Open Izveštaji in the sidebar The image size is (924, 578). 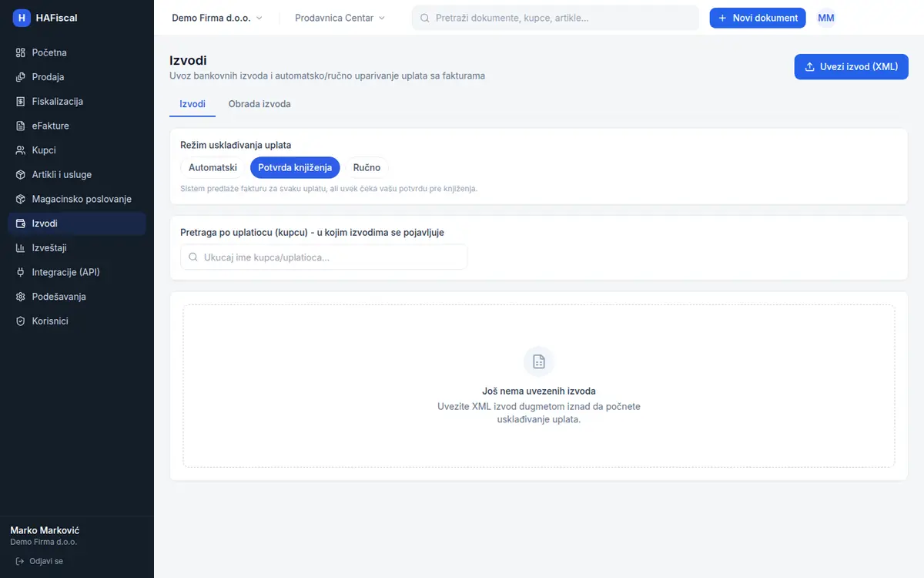77,248
